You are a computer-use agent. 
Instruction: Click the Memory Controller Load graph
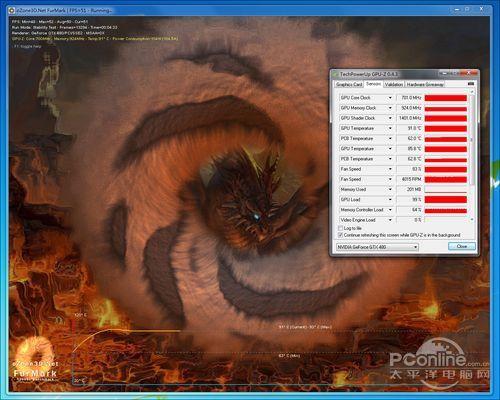[446, 210]
